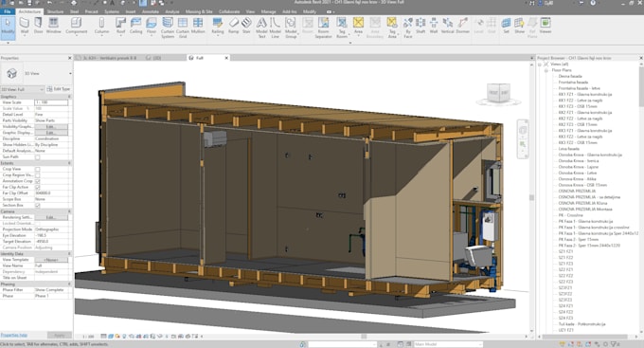Click Edit for Visibility/Graphics Overrides
Image resolution: width=644 pixels, height=348 pixels.
point(51,127)
